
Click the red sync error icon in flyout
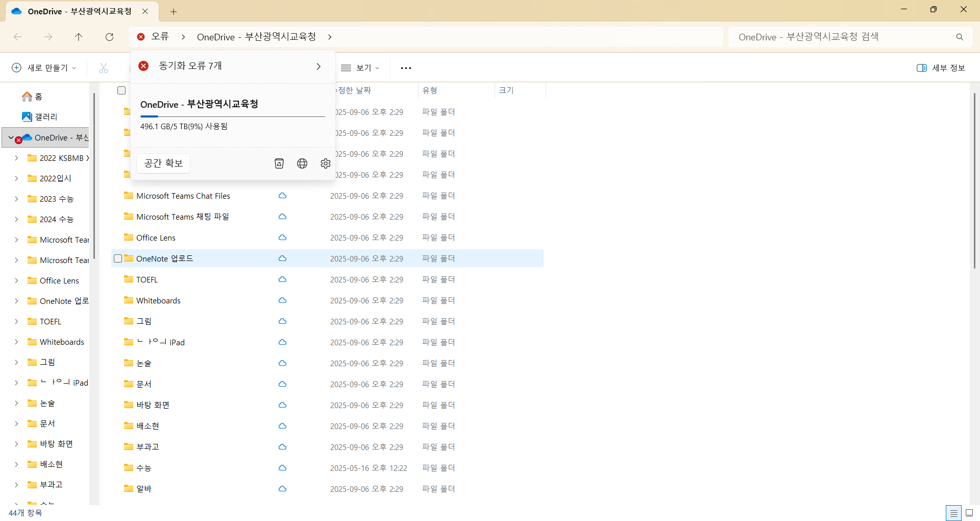(144, 66)
